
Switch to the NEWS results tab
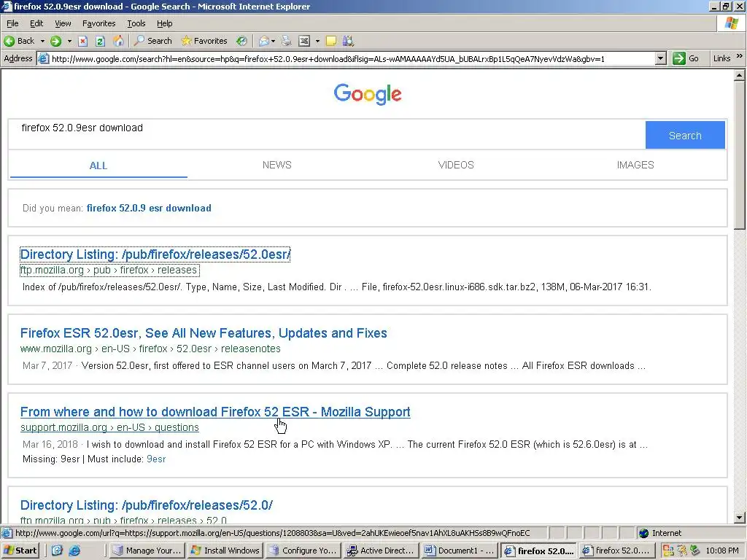click(x=276, y=165)
